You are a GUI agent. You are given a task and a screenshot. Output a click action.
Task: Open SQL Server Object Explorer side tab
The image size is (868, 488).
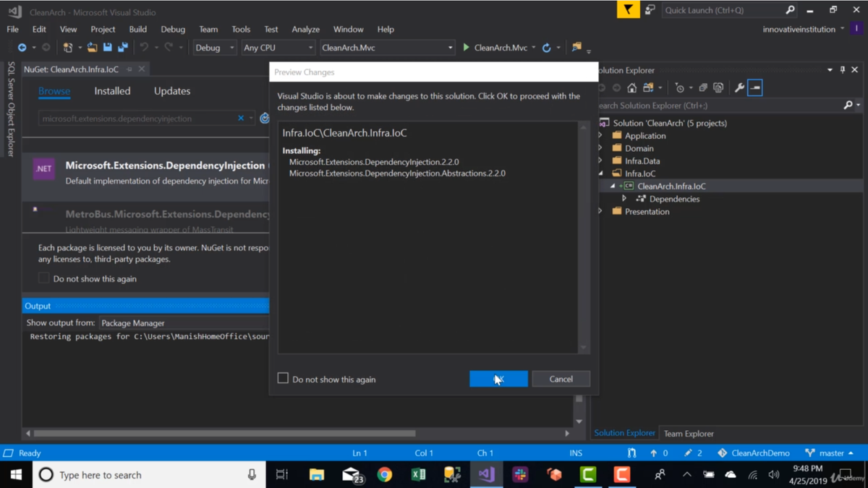pos(11,109)
